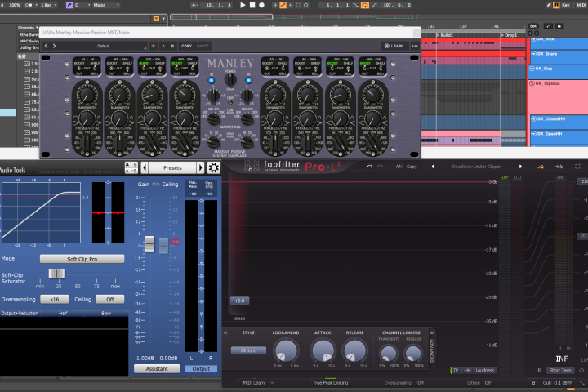Open the Manley plugin options ellipsis menu
This screenshot has height=392, width=588.
415,46
